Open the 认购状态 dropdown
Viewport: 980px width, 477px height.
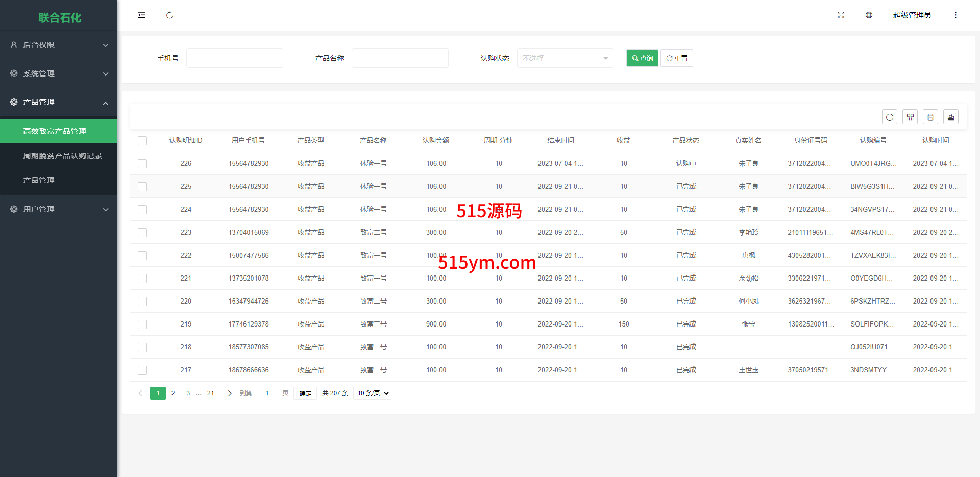[x=565, y=58]
